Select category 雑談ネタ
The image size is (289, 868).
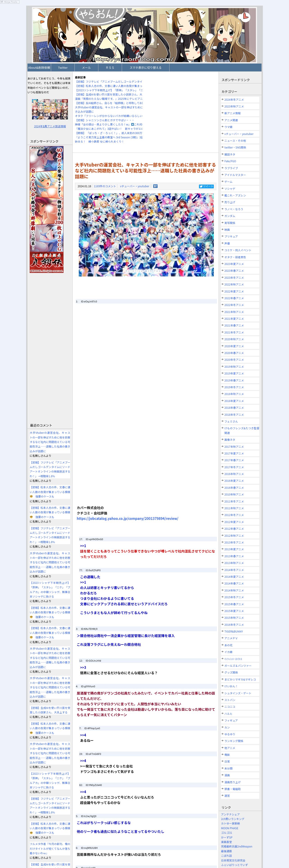point(230,154)
